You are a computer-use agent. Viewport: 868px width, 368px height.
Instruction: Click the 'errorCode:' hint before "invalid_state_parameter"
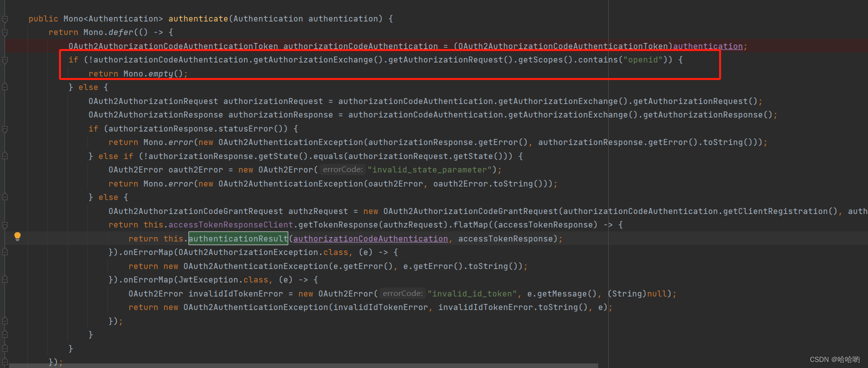(343, 169)
